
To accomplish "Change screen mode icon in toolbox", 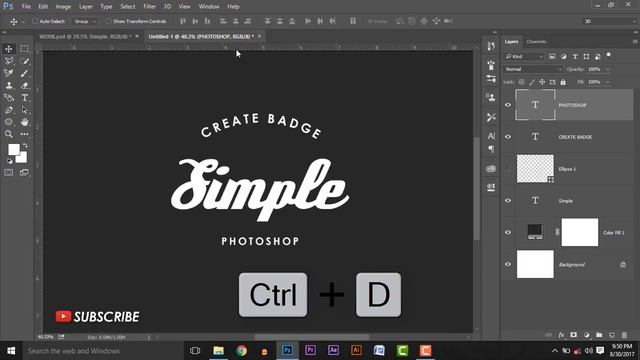I will [24, 173].
